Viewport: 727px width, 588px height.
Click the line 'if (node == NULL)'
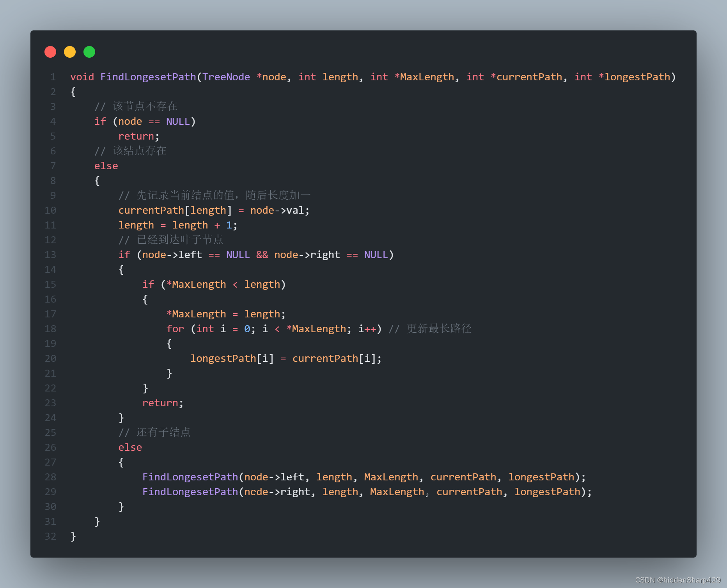pos(145,121)
